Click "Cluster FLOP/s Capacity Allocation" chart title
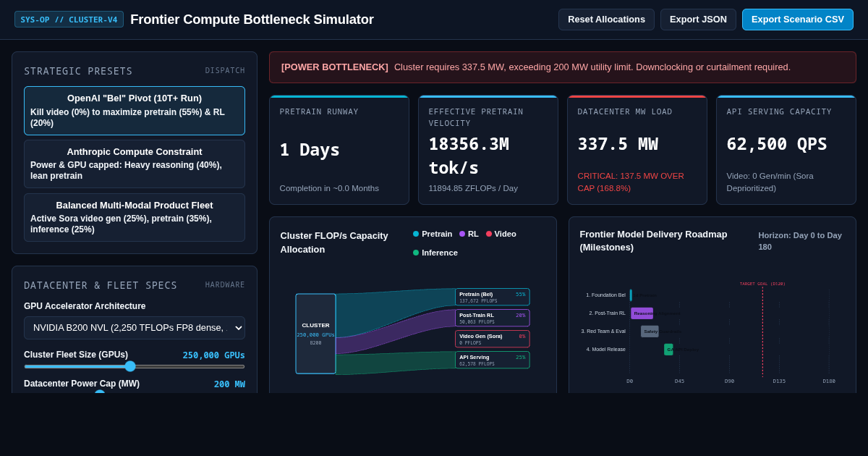868x456 pixels. pos(334,242)
